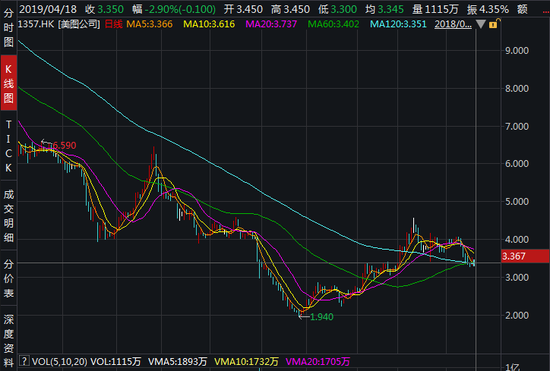This screenshot has width=550, height=371.
Task: Open the 深度资料 in-depth data tab
Action: click(x=8, y=340)
